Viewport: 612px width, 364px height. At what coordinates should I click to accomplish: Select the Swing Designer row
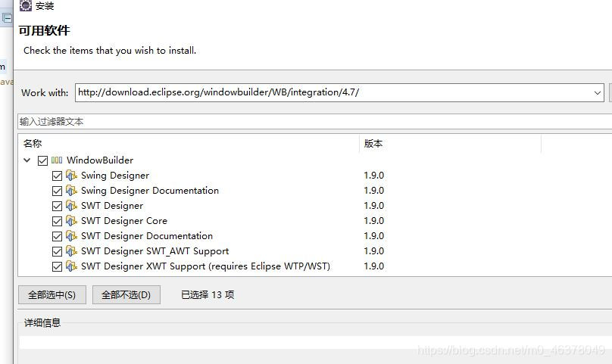115,175
